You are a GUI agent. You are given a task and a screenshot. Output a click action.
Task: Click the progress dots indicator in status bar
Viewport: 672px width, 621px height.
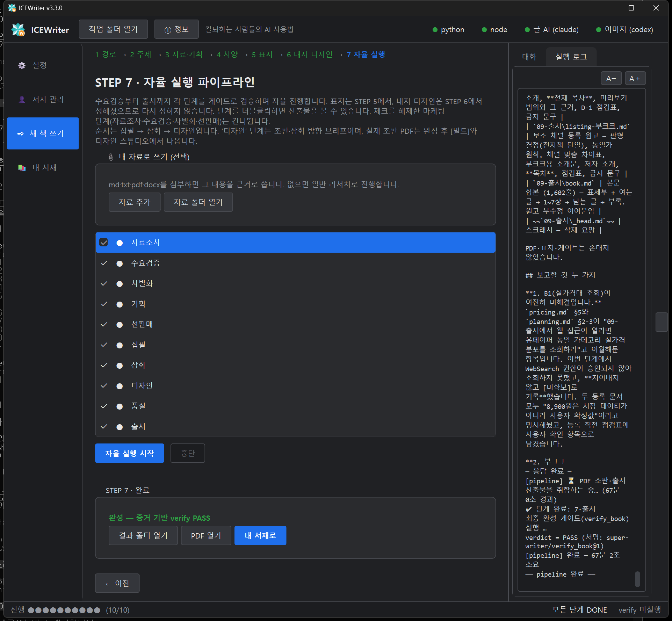click(x=64, y=610)
